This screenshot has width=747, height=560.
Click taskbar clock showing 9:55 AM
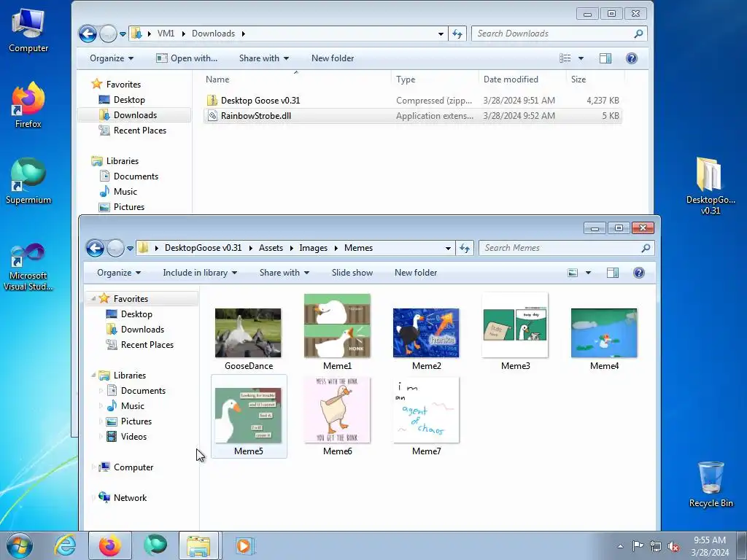[710, 546]
